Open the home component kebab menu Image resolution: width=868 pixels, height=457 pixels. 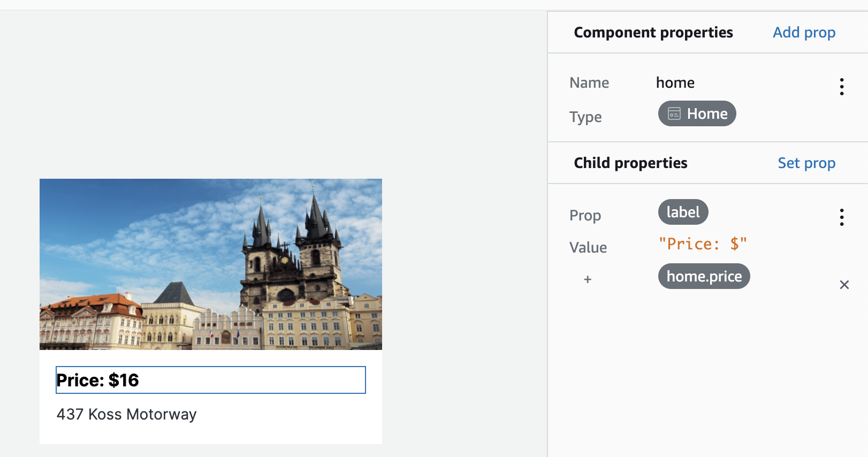pos(842,87)
